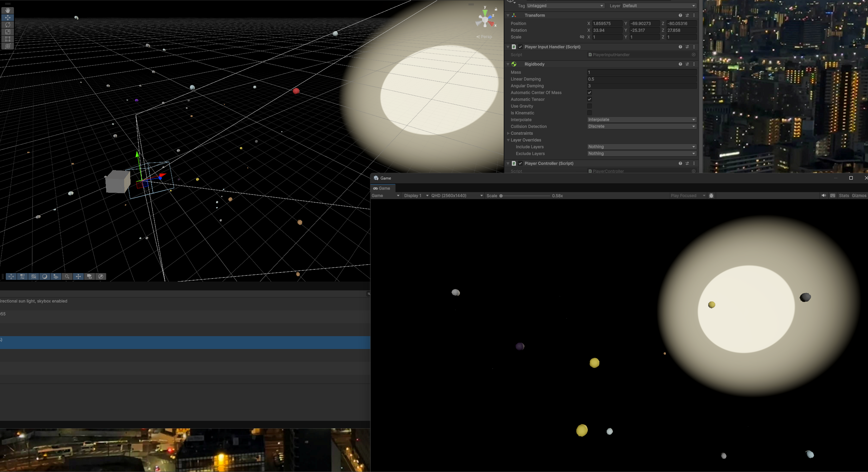Select the Move tool in the left toolbar
Image resolution: width=868 pixels, height=472 pixels.
(x=7, y=17)
